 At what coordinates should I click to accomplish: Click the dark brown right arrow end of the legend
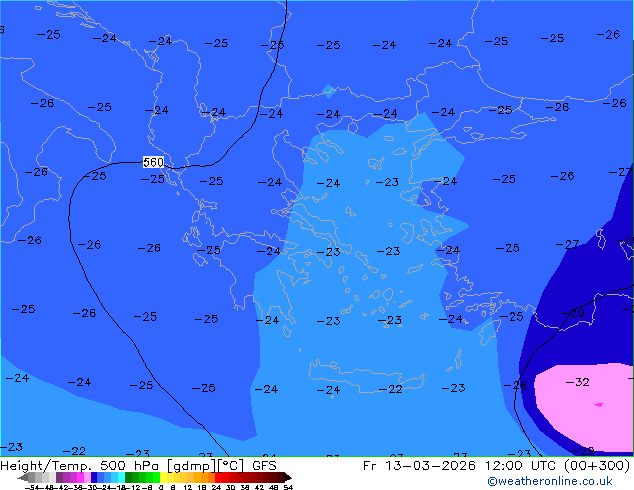pos(288,477)
